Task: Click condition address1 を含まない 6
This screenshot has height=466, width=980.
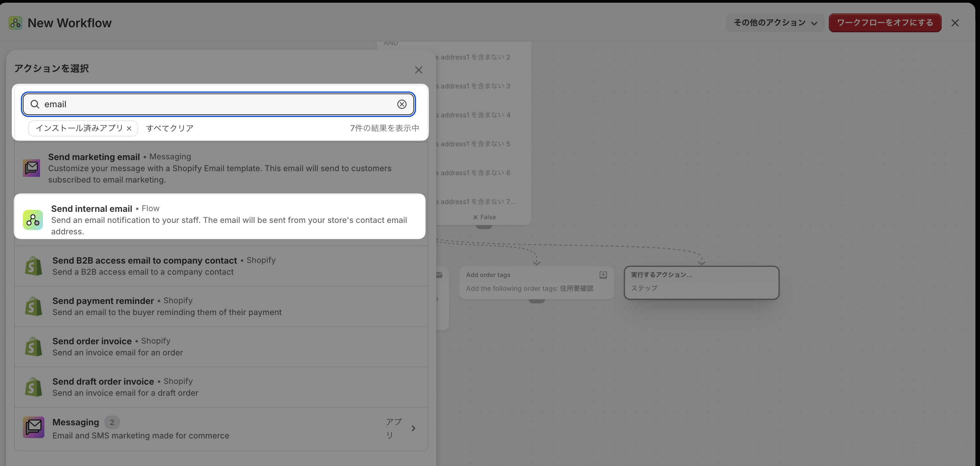Action: pos(473,173)
